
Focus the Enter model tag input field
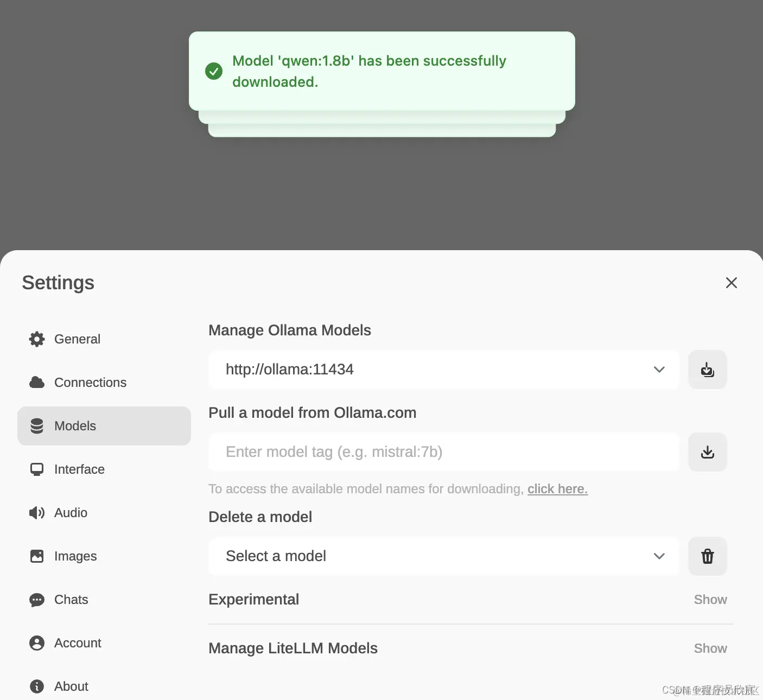(444, 452)
